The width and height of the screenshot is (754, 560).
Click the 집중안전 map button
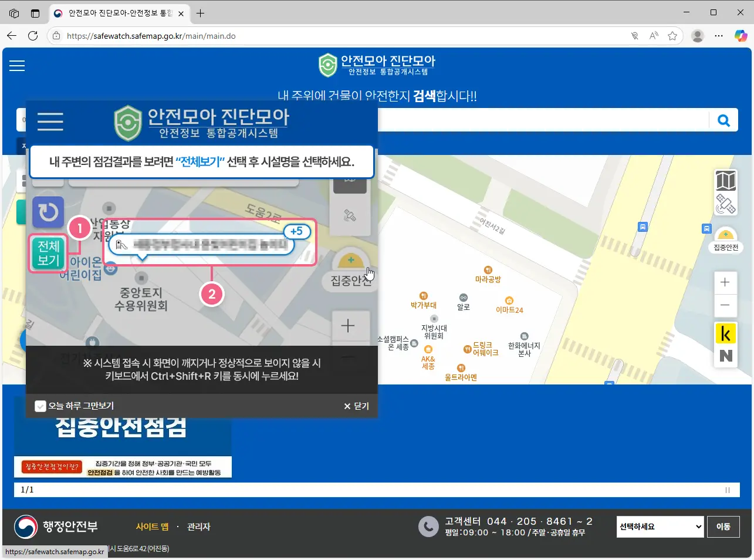click(x=726, y=241)
